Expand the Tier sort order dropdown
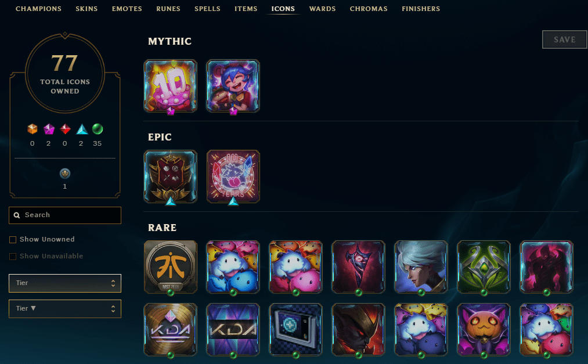 click(65, 308)
